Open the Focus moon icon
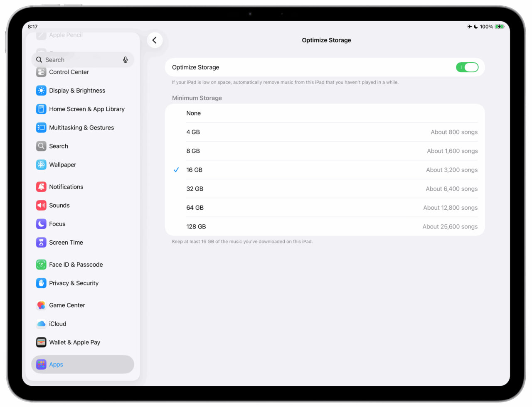The height and width of the screenshot is (407, 532). click(x=41, y=224)
